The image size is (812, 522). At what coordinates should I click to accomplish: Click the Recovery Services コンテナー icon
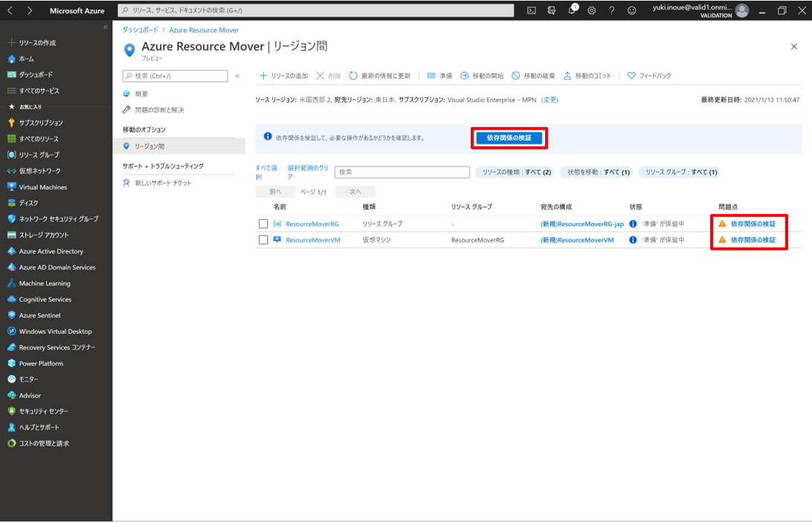pyautogui.click(x=11, y=347)
